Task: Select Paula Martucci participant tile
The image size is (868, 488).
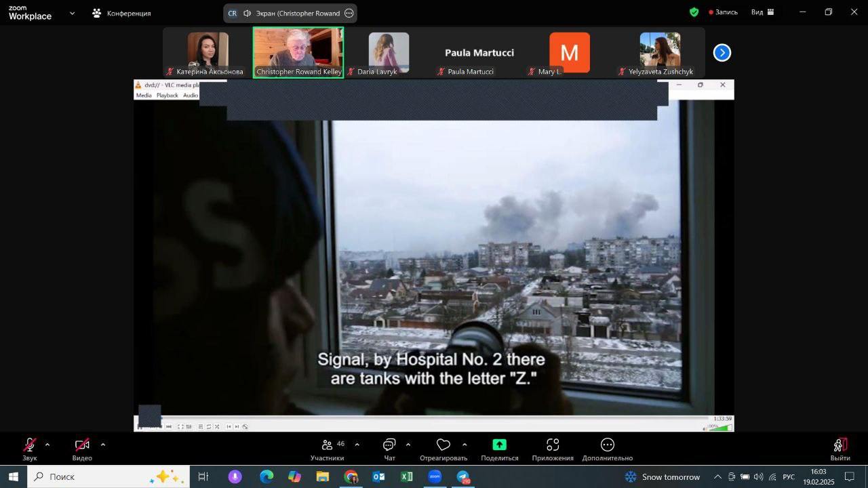Action: point(479,53)
